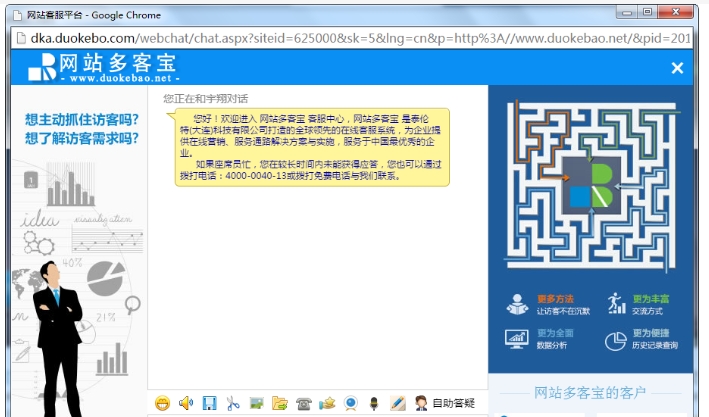Open the pencil note icon

[398, 403]
